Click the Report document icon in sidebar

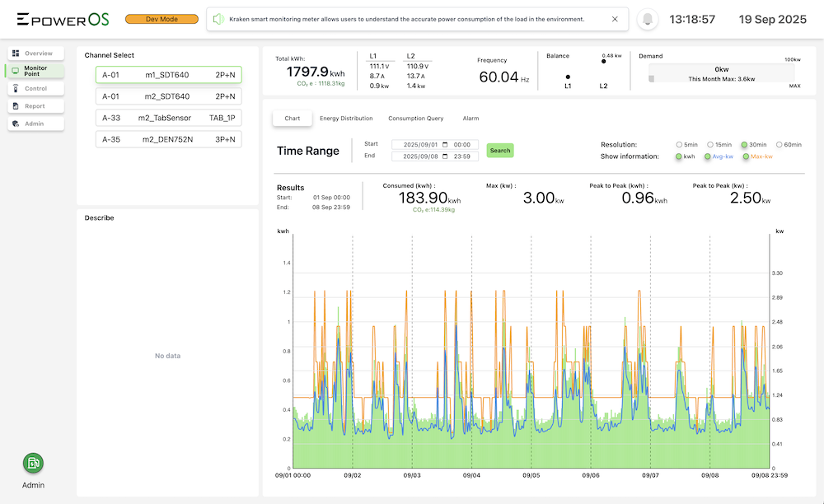click(x=16, y=106)
